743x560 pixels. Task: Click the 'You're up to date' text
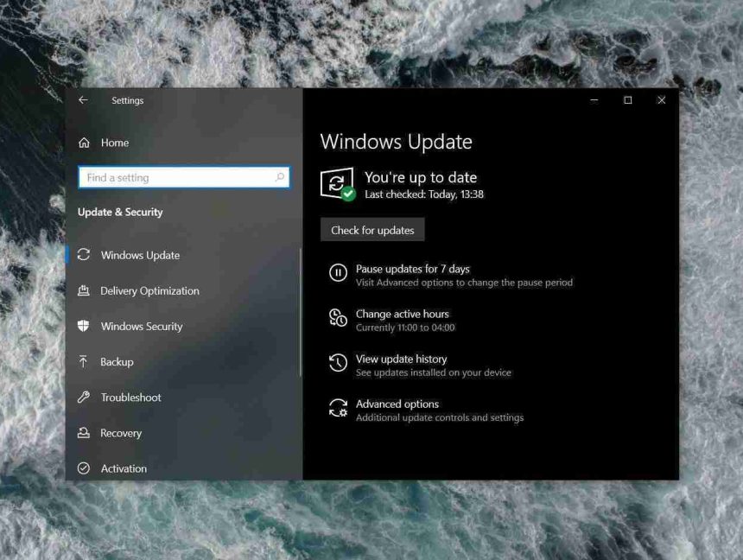[421, 177]
